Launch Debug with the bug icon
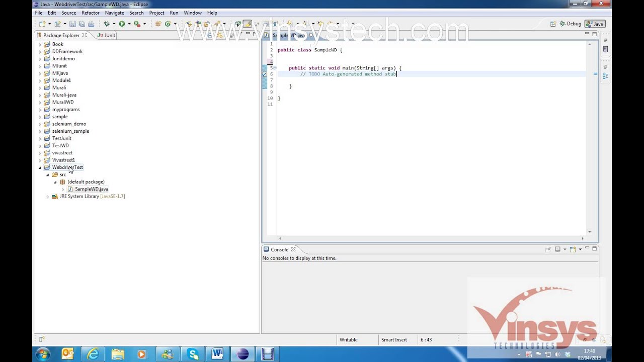Image resolution: width=644 pixels, height=362 pixels. click(x=107, y=24)
